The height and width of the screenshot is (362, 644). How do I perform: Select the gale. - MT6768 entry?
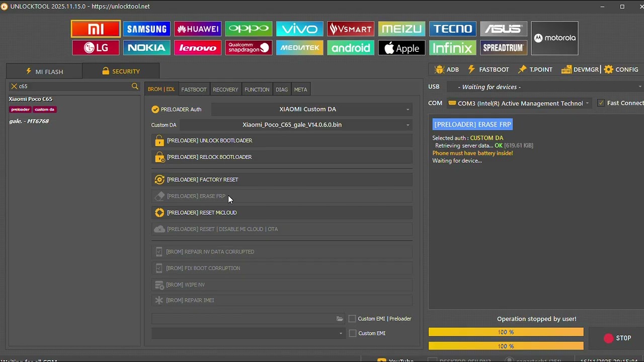[x=29, y=121]
